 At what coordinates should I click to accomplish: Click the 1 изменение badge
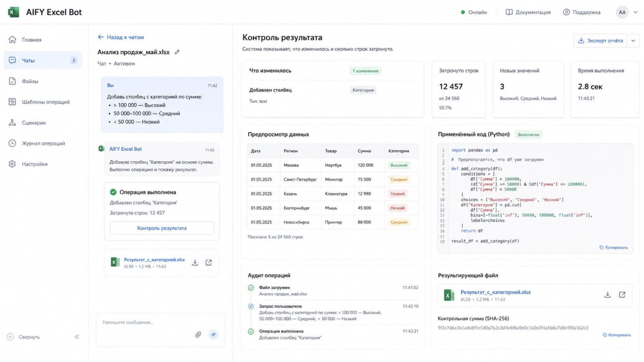365,71
